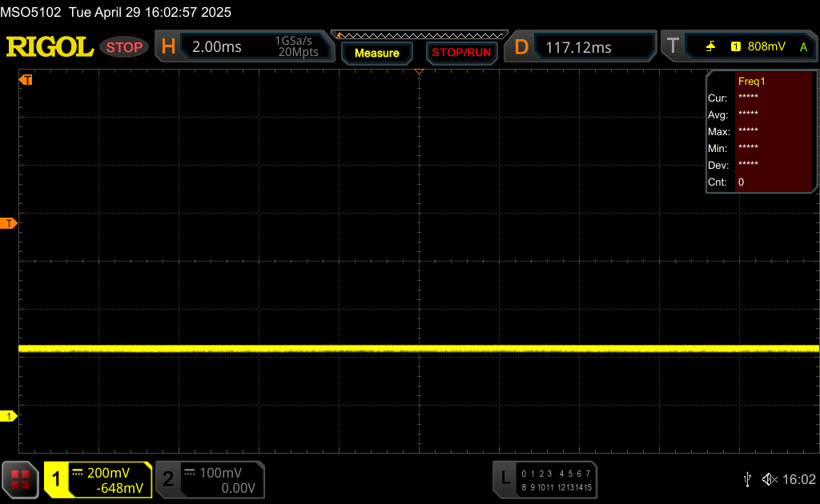Open the trigger T settings
The height and width of the screenshot is (504, 820).
[673, 46]
